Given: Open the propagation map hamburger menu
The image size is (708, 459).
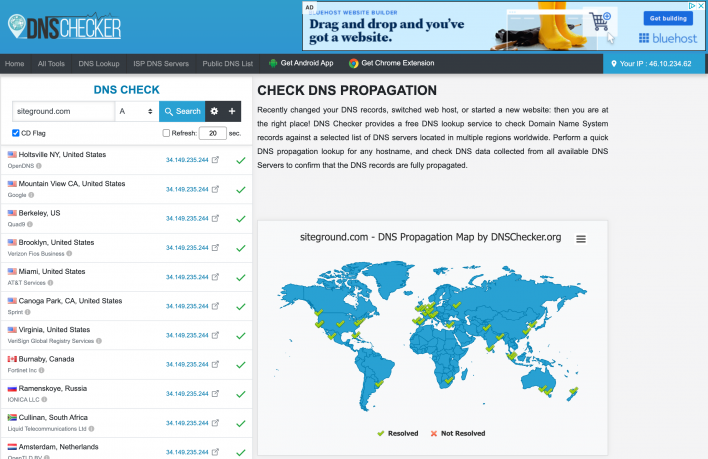Looking at the screenshot, I should click(x=581, y=239).
